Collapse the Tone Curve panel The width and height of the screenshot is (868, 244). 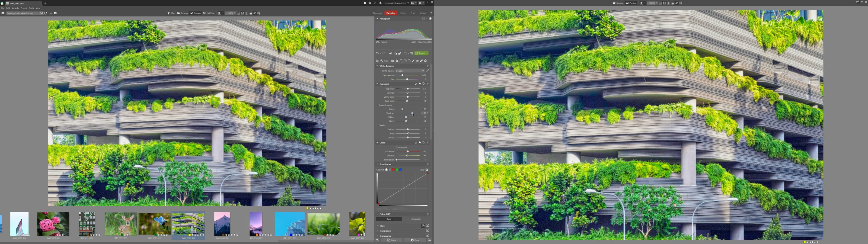[x=377, y=164]
